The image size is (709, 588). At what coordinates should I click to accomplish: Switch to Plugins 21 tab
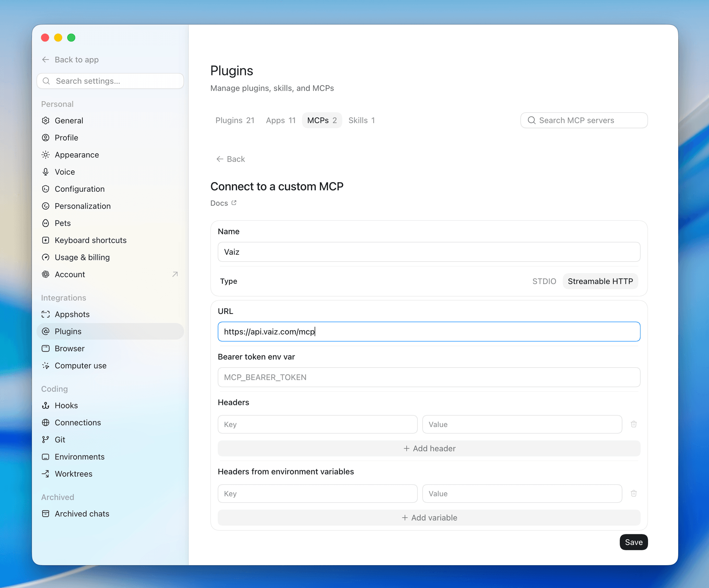tap(235, 120)
